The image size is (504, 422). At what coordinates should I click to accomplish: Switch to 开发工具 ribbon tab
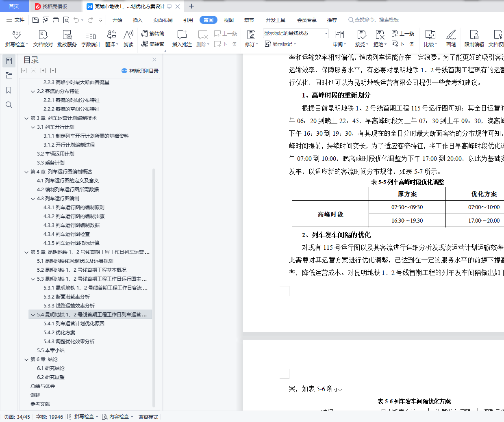(276, 20)
